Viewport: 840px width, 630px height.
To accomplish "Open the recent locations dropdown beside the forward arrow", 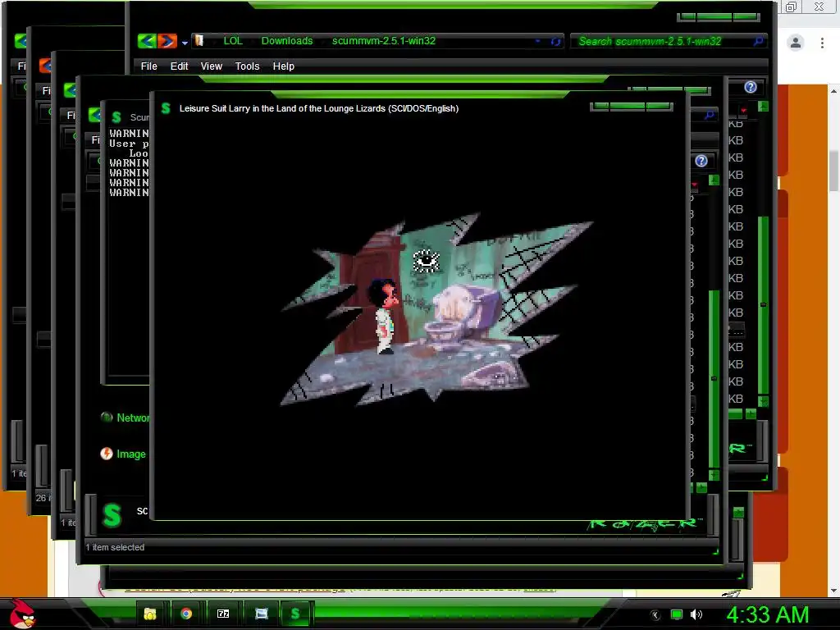I will click(x=185, y=43).
